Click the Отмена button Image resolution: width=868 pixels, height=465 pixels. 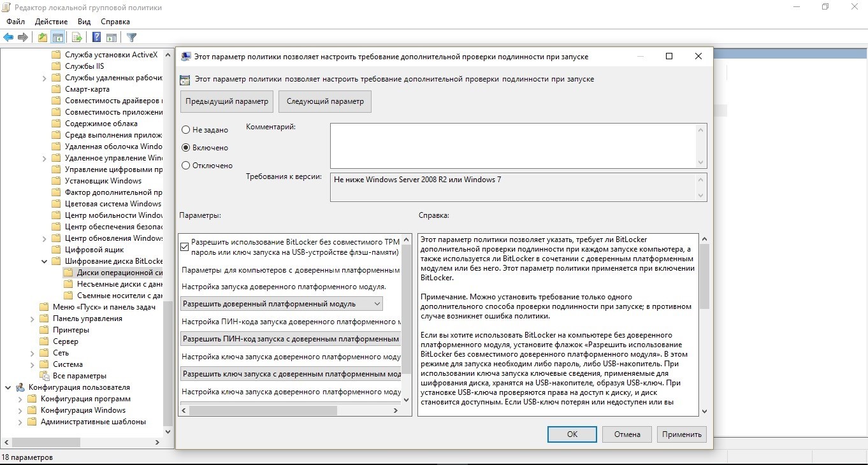[x=627, y=434]
